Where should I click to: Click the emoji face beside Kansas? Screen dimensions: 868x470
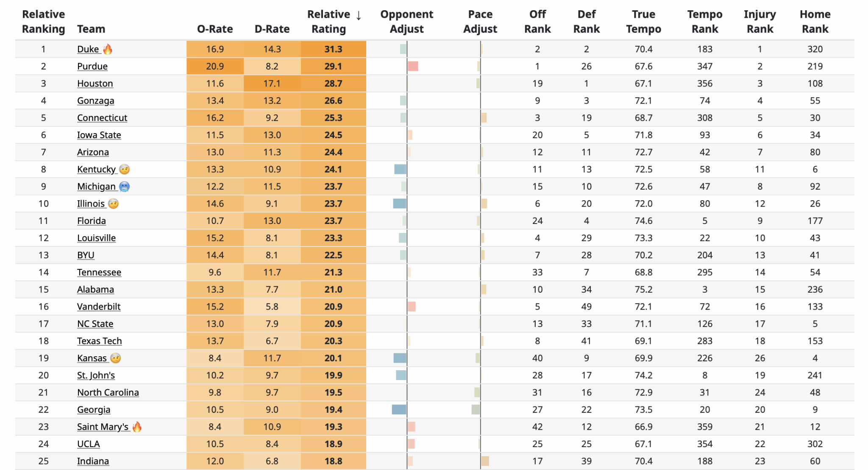pos(115,358)
